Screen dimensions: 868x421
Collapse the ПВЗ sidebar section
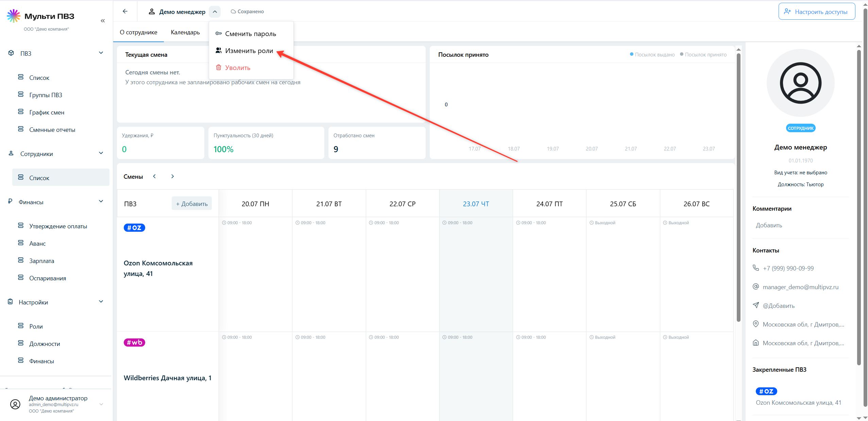click(101, 53)
